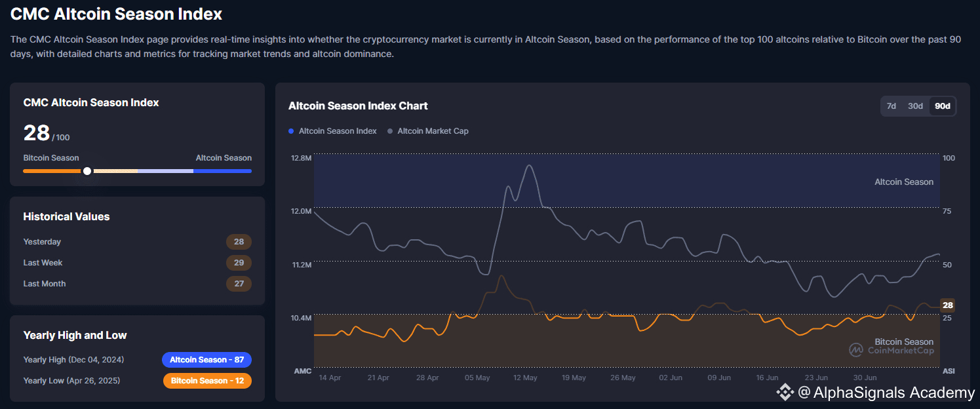980x409 pixels.
Task: Click the Last Week value 29 badge
Action: pos(239,263)
